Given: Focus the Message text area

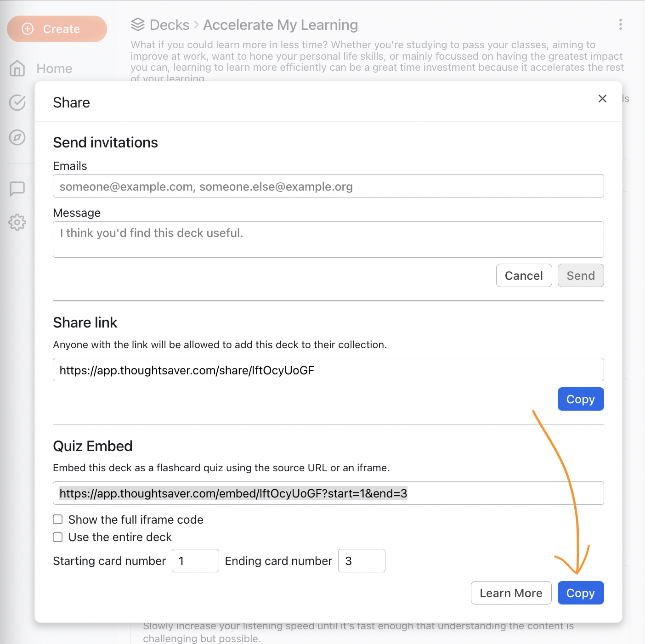Looking at the screenshot, I should (328, 239).
